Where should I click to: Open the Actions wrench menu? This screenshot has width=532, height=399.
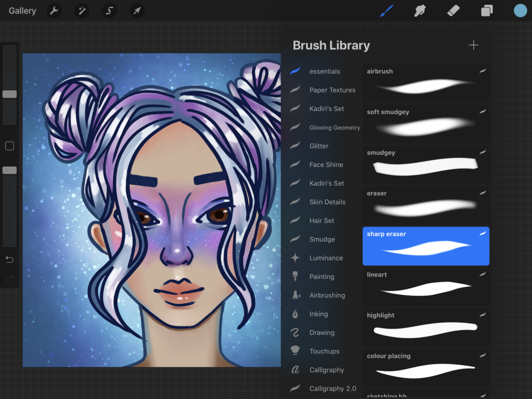pyautogui.click(x=54, y=11)
